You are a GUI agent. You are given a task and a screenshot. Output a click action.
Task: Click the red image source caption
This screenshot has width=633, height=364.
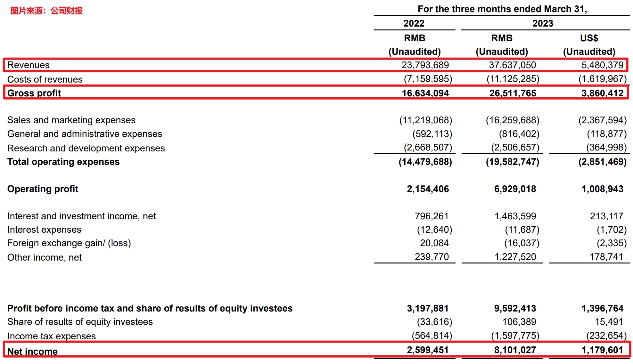pos(46,11)
